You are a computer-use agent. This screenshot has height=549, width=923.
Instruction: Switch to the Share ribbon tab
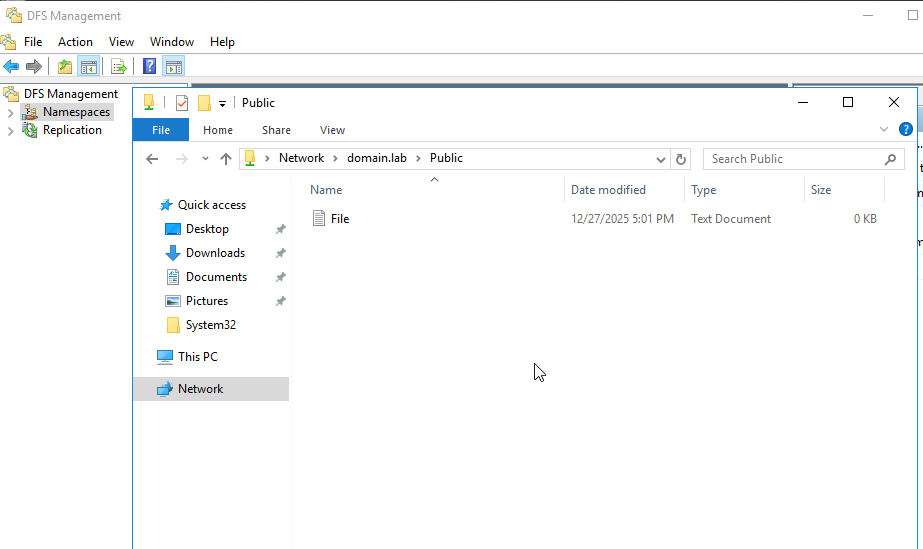tap(276, 130)
